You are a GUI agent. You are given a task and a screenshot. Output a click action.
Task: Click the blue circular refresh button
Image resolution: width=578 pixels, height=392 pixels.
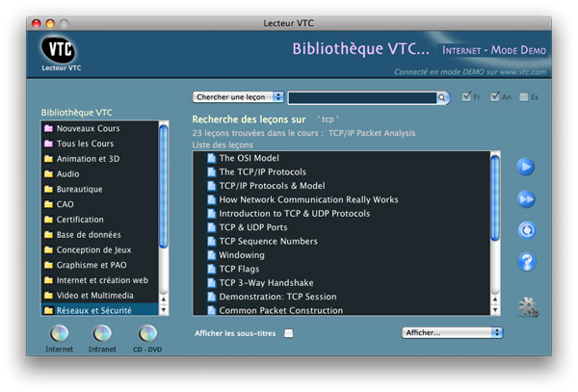click(x=527, y=230)
